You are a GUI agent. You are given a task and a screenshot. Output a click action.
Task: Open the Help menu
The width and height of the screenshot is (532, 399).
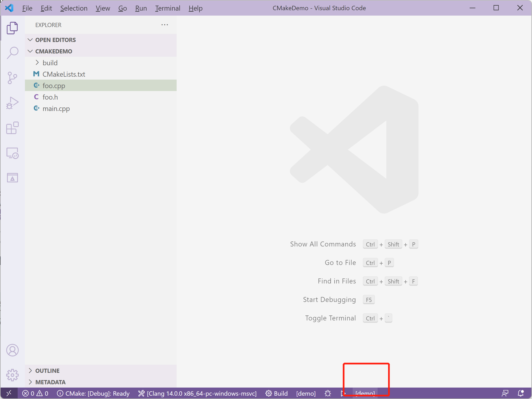pos(196,8)
